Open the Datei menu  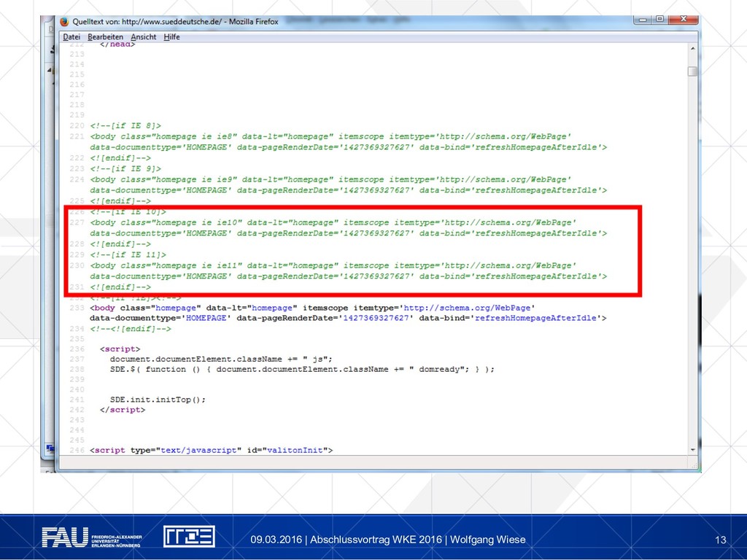(71, 36)
